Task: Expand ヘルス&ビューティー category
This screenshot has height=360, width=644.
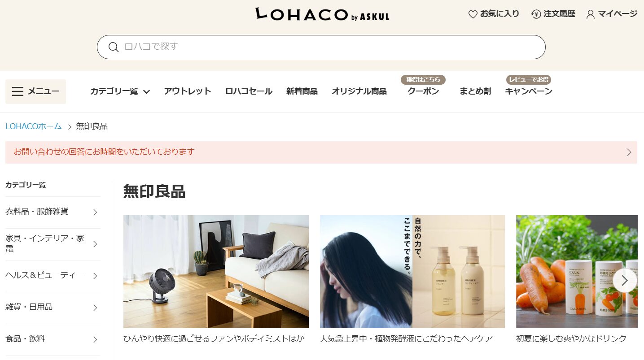Action: pyautogui.click(x=53, y=276)
